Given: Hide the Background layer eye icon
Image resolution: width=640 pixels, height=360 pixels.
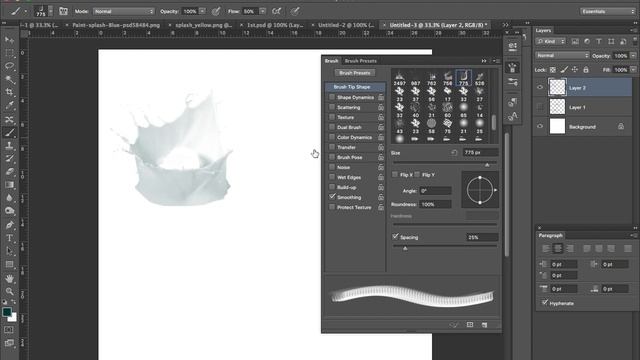Looking at the screenshot, I should [x=540, y=127].
